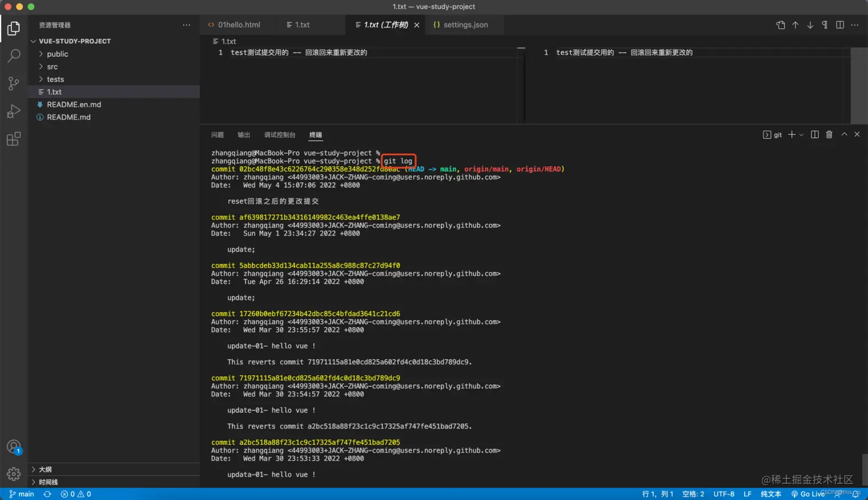Screen dimensions: 868x500
Task: Close the 1.txt working tree tab
Action: (417, 25)
